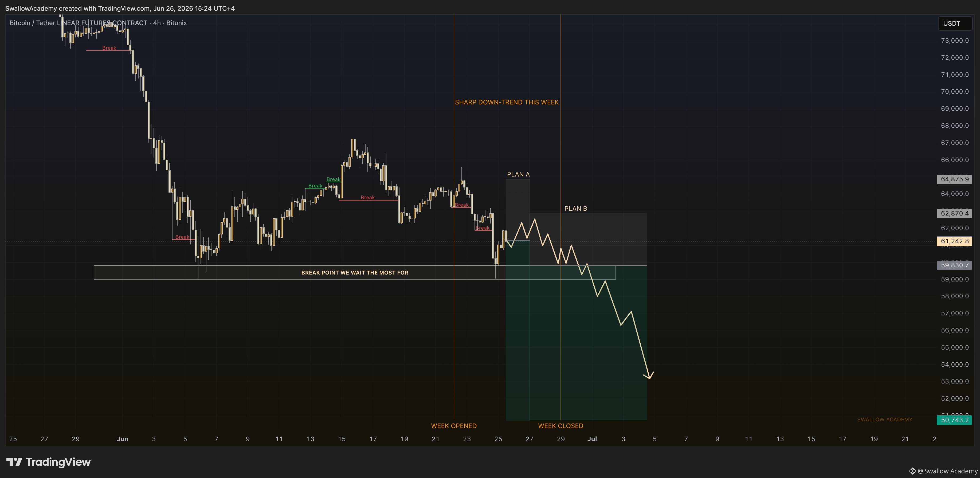Click the TradingView logo
Viewport: 980px width, 478px height.
click(x=48, y=462)
